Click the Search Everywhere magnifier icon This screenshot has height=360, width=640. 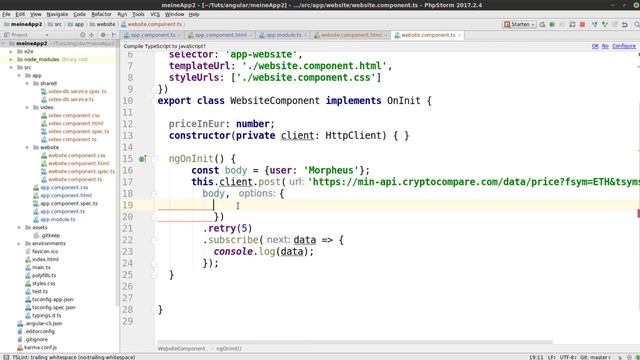point(636,24)
